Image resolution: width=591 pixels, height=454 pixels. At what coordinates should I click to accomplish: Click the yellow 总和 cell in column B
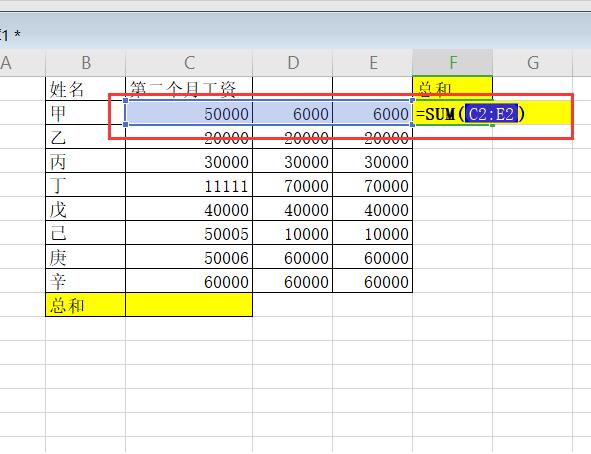point(86,305)
